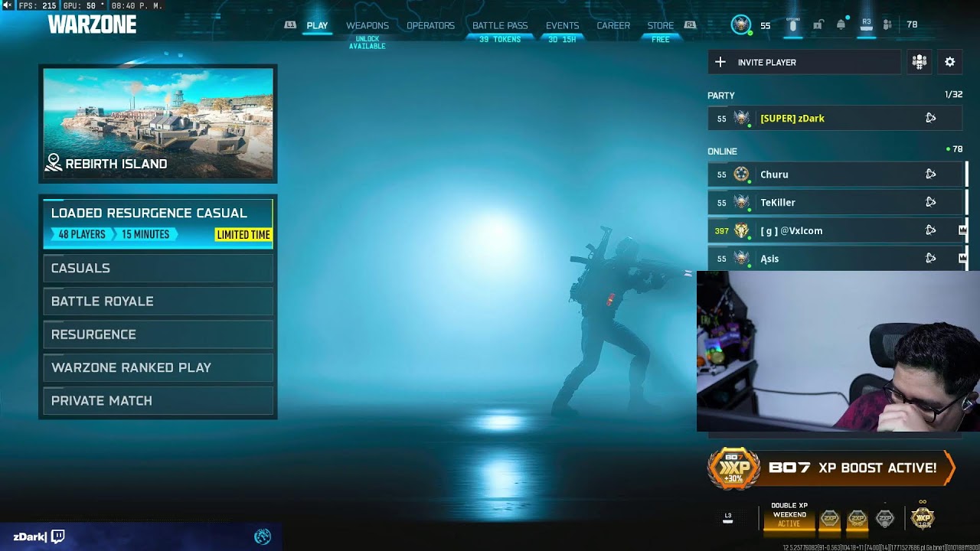The image size is (980, 551).
Task: Open the Career tab
Action: coord(613,25)
